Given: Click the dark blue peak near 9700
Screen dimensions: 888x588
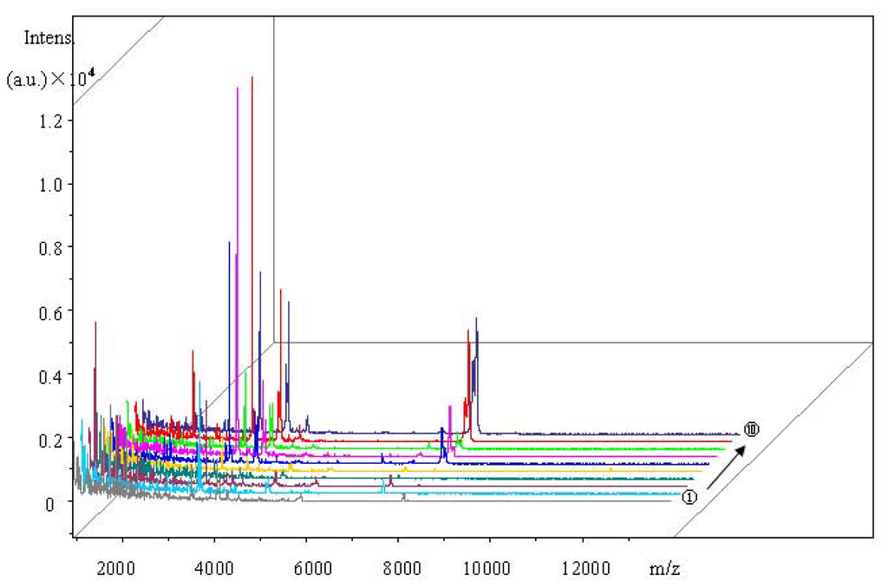Looking at the screenshot, I should click(477, 374).
